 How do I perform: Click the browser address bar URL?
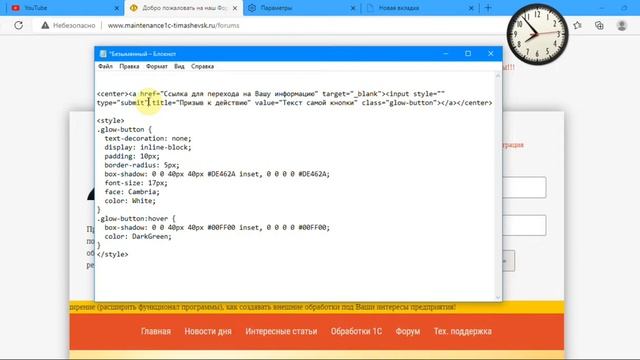pyautogui.click(x=173, y=25)
